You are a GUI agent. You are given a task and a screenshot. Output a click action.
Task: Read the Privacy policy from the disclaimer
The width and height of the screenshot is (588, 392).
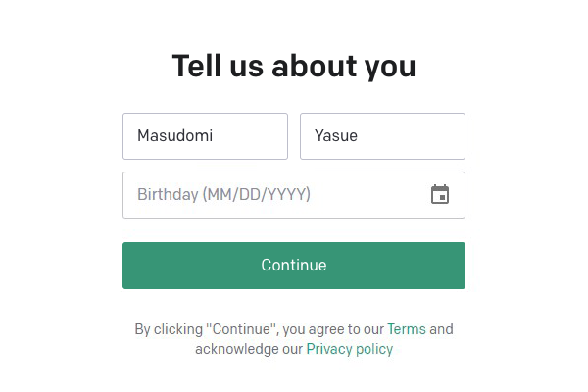pyautogui.click(x=350, y=349)
